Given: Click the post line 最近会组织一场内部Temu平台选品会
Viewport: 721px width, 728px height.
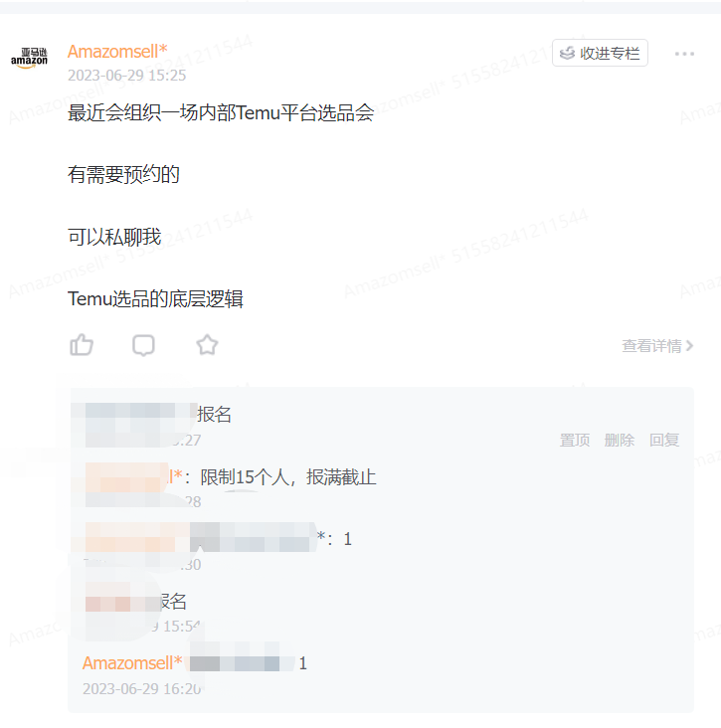Looking at the screenshot, I should 221,112.
